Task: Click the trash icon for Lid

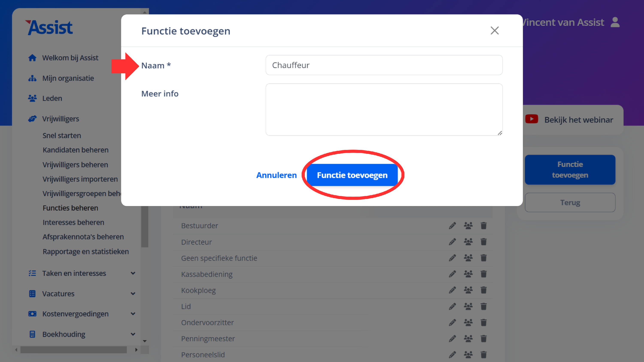Action: (x=483, y=306)
